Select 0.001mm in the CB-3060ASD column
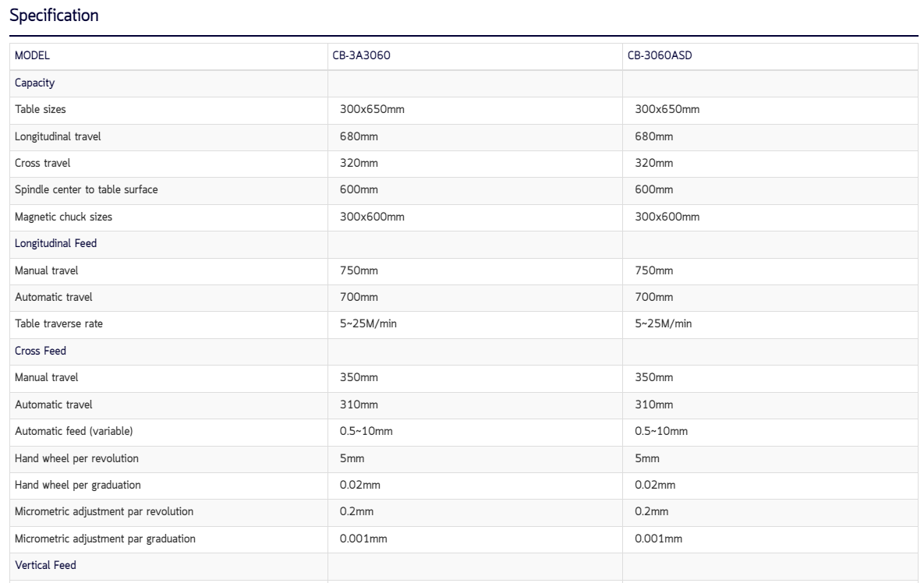The height and width of the screenshot is (583, 924). click(658, 539)
